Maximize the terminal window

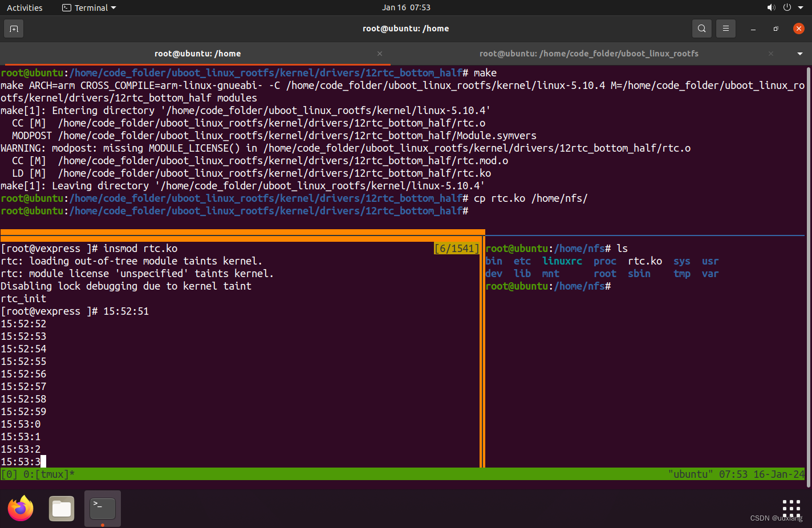coord(776,29)
